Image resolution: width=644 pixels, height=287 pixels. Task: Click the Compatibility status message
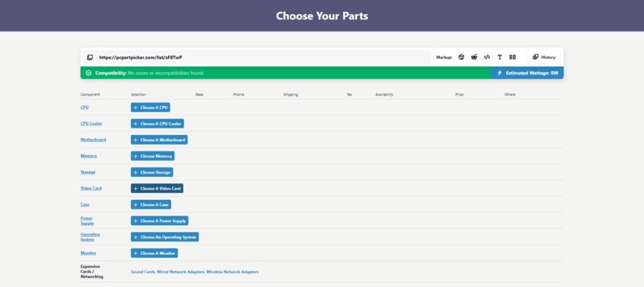point(150,73)
